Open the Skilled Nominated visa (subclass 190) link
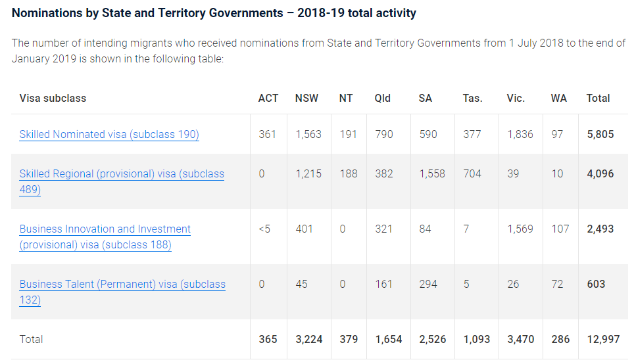Viewport: 634px width, 364px height. pyautogui.click(x=109, y=135)
